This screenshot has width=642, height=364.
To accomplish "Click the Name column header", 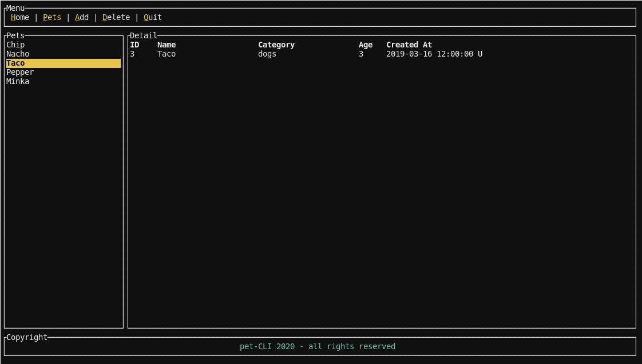I will click(167, 45).
